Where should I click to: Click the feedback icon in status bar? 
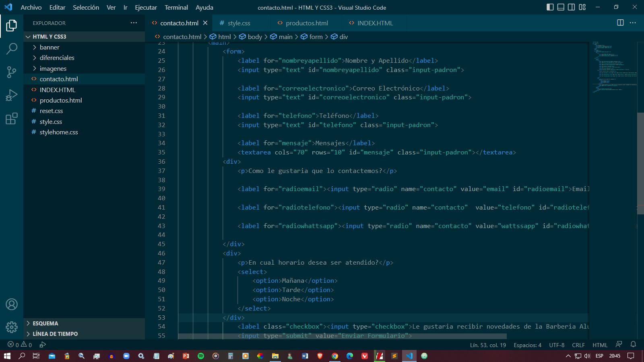click(x=619, y=344)
